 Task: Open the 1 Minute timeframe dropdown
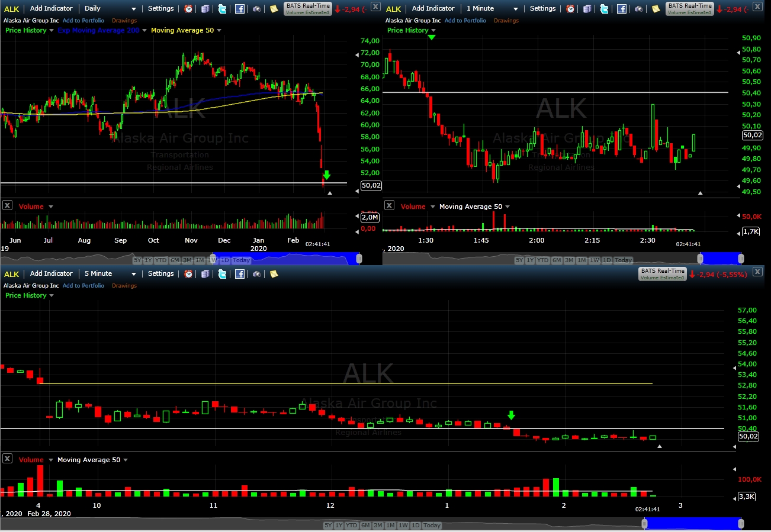492,9
